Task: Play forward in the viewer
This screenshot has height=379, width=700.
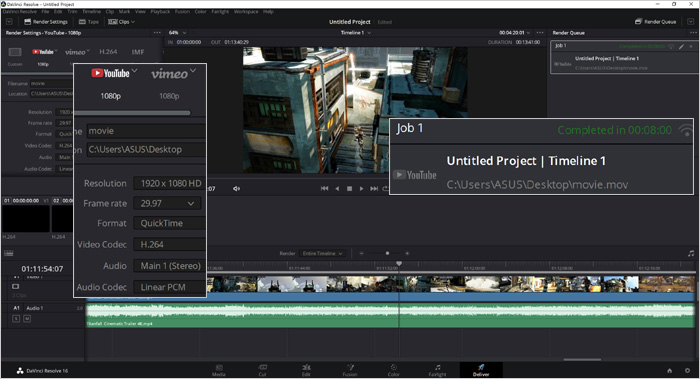Action: tap(362, 188)
